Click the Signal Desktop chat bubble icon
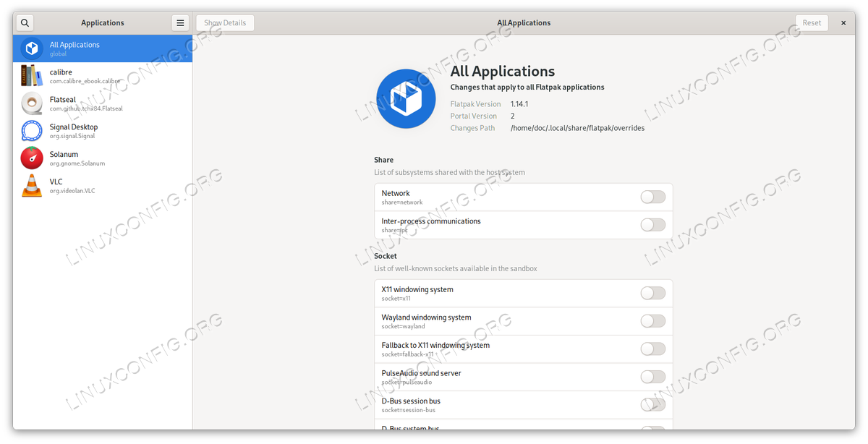The image size is (868, 444). point(32,131)
